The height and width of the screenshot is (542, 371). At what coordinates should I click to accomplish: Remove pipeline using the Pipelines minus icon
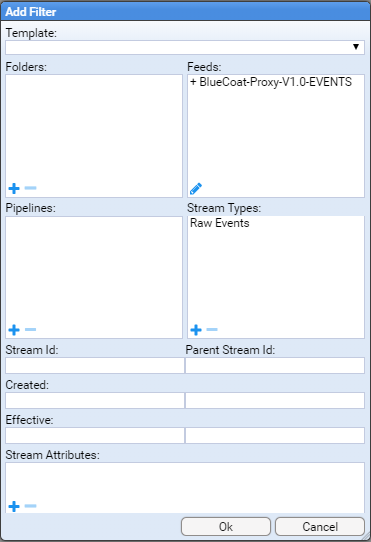pos(30,329)
